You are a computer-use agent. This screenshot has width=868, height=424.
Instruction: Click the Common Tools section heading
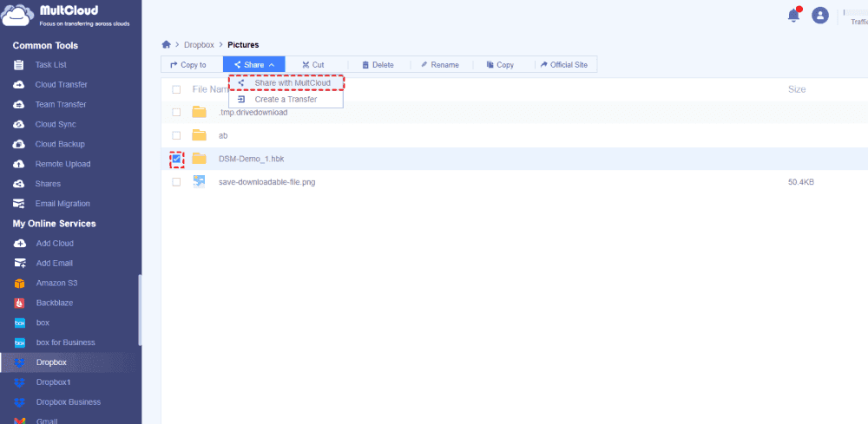[x=45, y=45]
